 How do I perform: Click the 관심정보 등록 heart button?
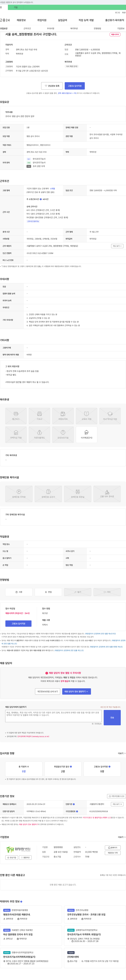click(52, 86)
